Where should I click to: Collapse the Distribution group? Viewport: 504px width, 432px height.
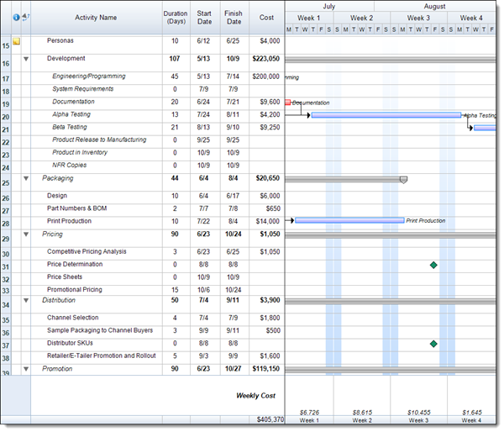click(26, 300)
